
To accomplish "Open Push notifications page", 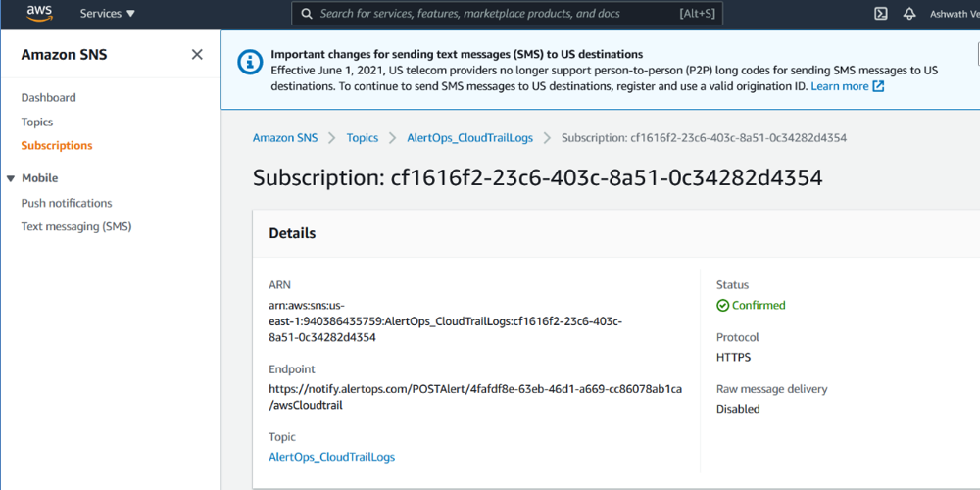I will [x=67, y=204].
